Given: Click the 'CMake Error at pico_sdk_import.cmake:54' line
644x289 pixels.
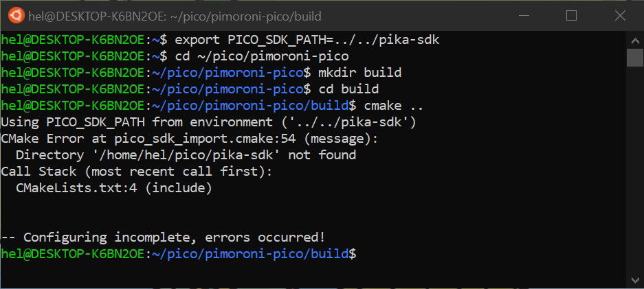Looking at the screenshot, I should click(x=190, y=138).
